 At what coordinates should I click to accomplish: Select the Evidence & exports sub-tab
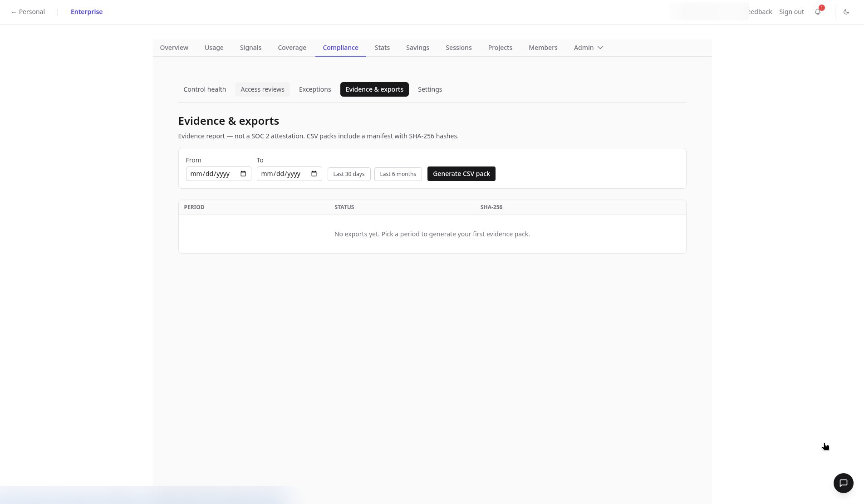(374, 89)
